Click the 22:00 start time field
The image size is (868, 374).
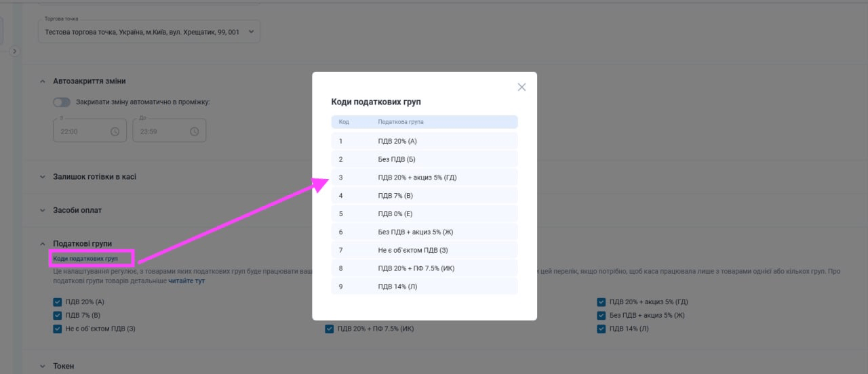pyautogui.click(x=81, y=131)
